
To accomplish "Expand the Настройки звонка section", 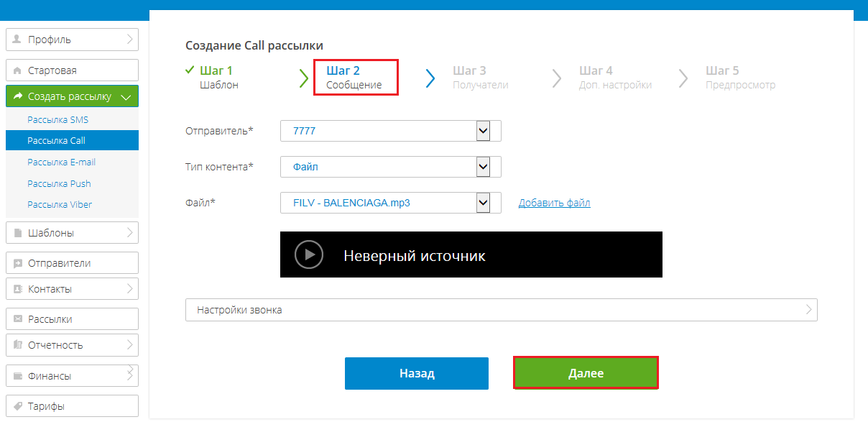I will coord(502,310).
